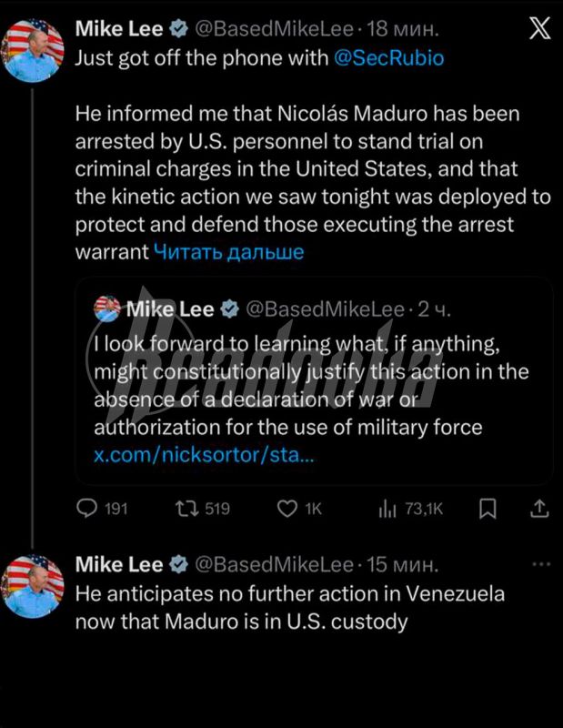Click Mike Lee avatar on first tweet
Screen dimensions: 563x728
pos(35,48)
